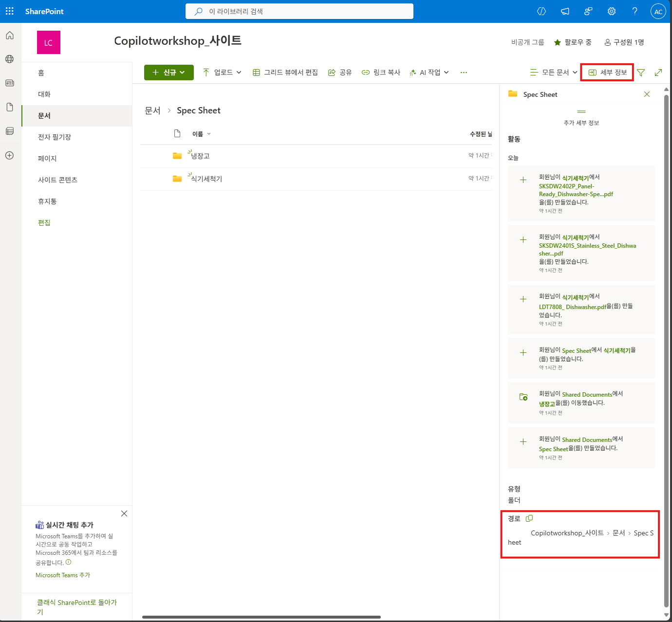
Task: Open the settings gear icon
Action: coord(612,11)
